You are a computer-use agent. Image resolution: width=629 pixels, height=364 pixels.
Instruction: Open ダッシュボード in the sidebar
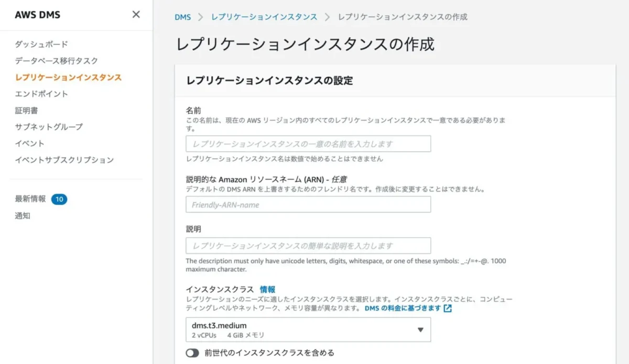[41, 45]
